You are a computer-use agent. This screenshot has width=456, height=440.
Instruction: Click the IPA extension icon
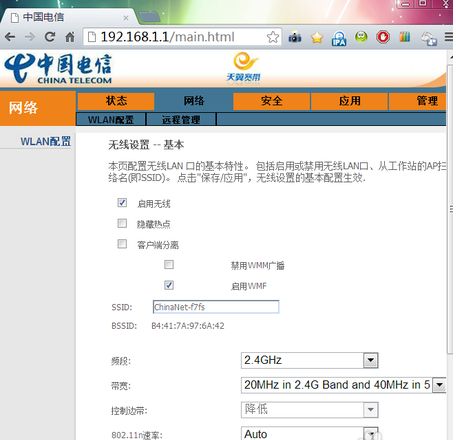click(x=339, y=38)
